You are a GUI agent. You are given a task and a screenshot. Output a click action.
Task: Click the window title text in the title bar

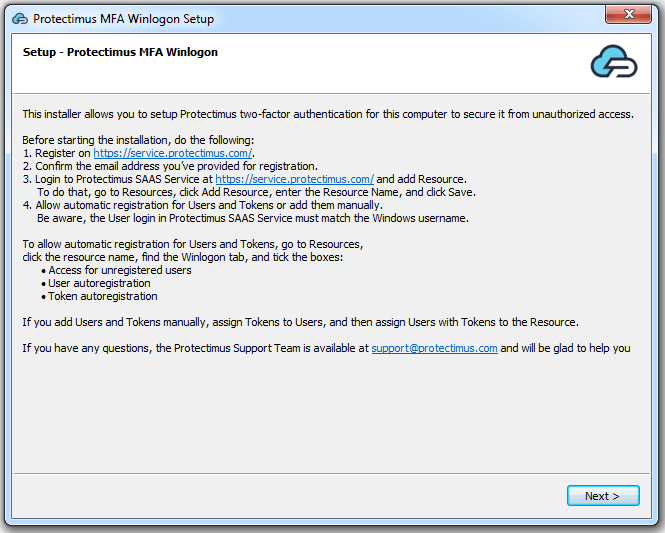[x=123, y=19]
